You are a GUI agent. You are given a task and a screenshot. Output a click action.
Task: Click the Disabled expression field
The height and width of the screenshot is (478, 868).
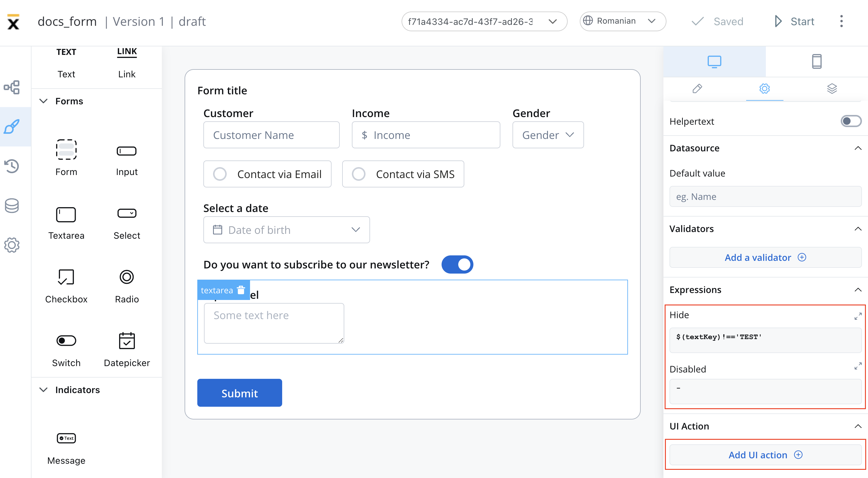(x=765, y=391)
